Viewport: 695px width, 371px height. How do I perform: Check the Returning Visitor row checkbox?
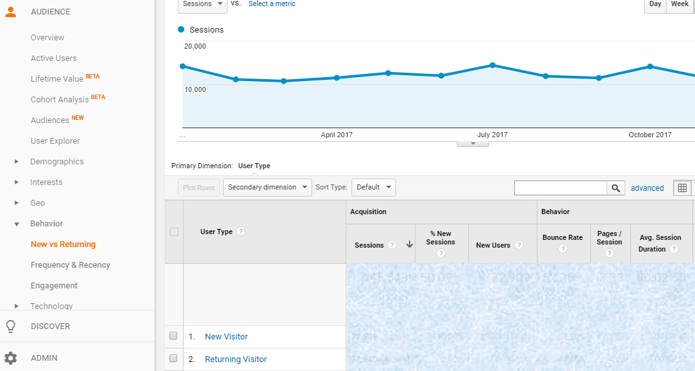(x=173, y=358)
